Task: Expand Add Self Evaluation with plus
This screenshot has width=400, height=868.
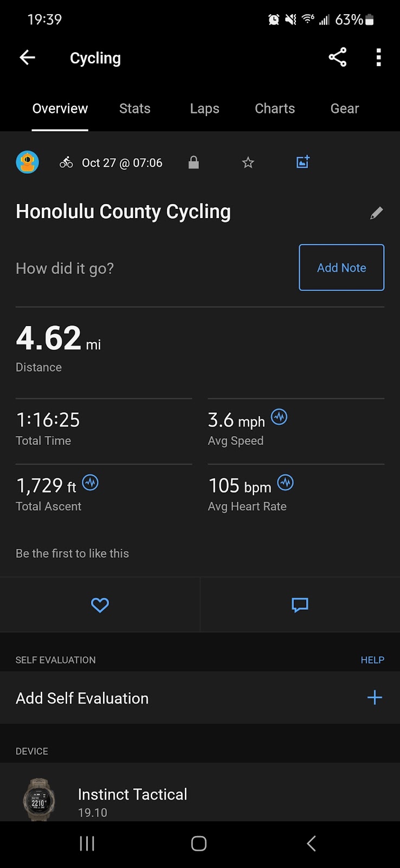Action: point(375,698)
